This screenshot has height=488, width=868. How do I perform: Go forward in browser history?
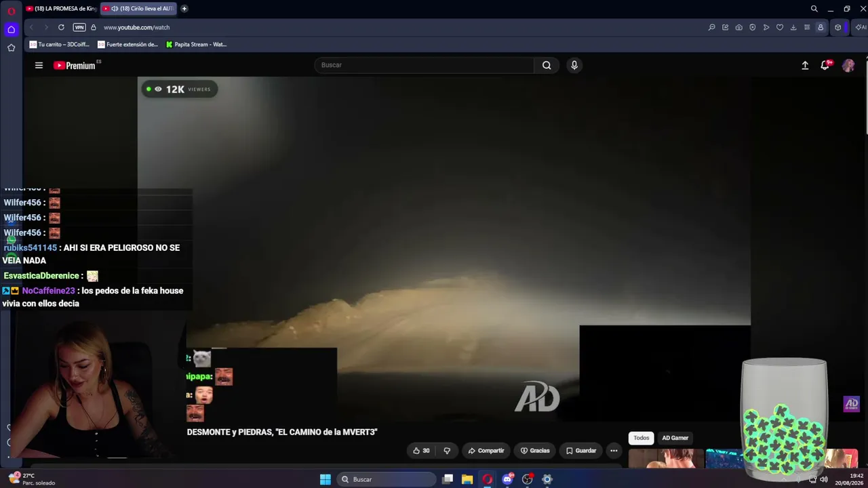coord(46,27)
